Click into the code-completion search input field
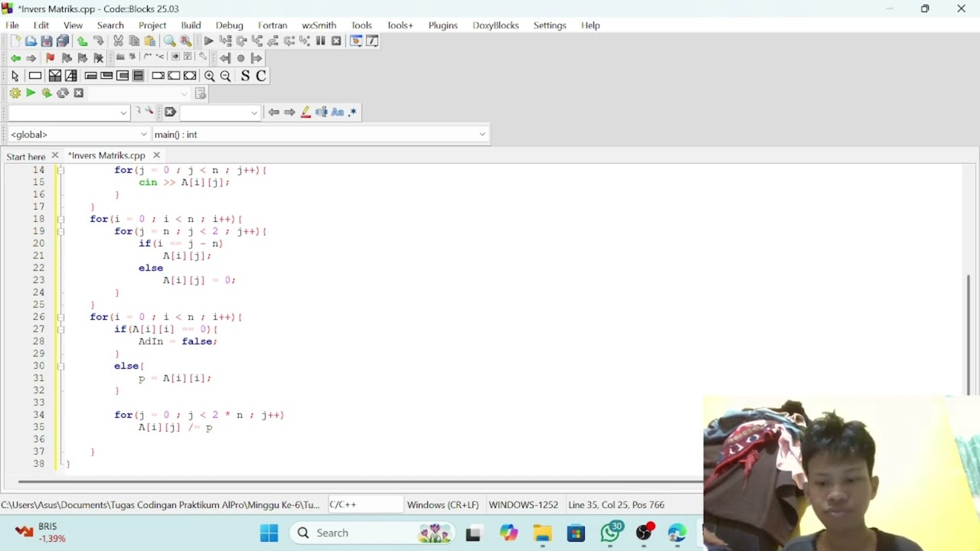 (x=67, y=113)
